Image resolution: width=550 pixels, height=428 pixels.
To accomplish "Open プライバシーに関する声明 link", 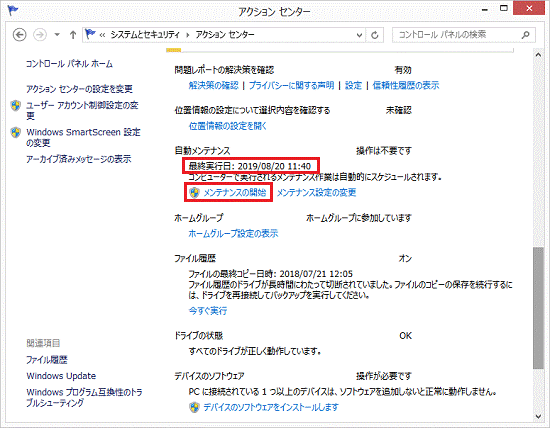I will 291,85.
